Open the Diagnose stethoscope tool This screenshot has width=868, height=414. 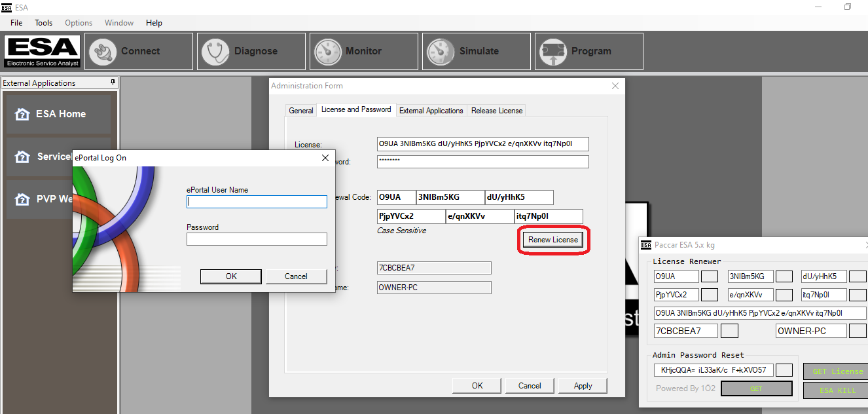tap(251, 51)
